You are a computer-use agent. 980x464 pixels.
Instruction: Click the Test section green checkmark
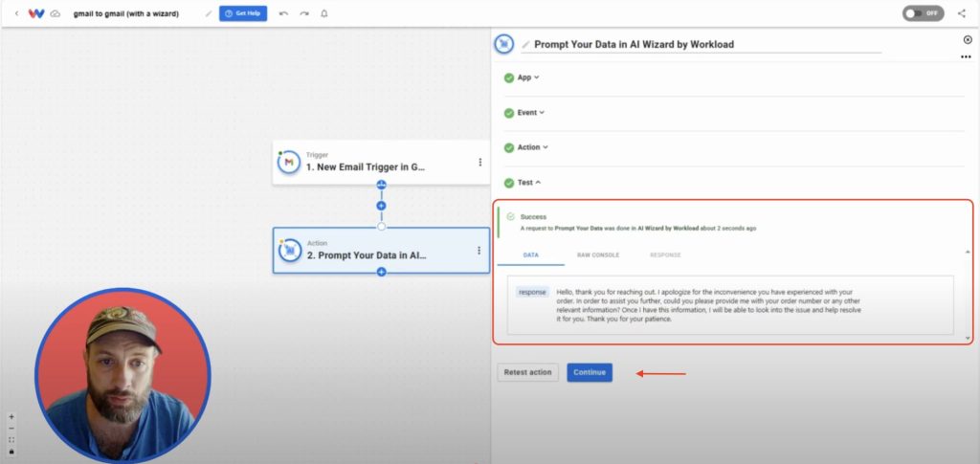tap(509, 183)
